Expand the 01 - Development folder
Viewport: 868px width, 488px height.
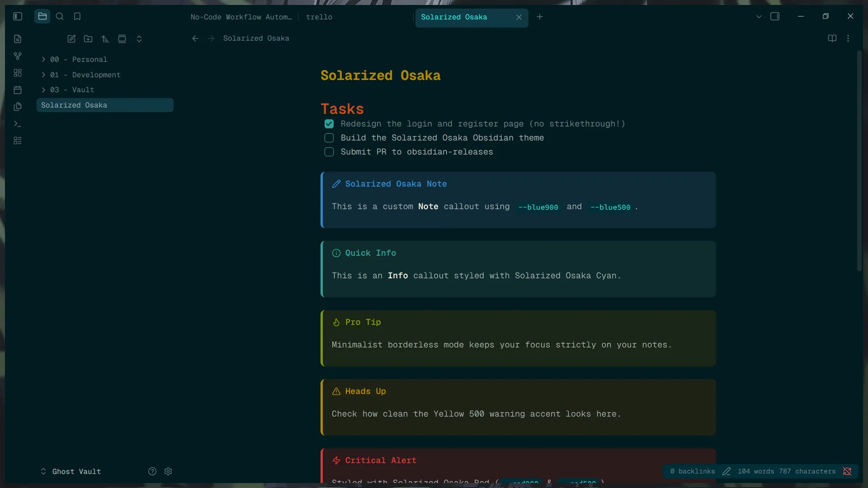click(x=43, y=75)
